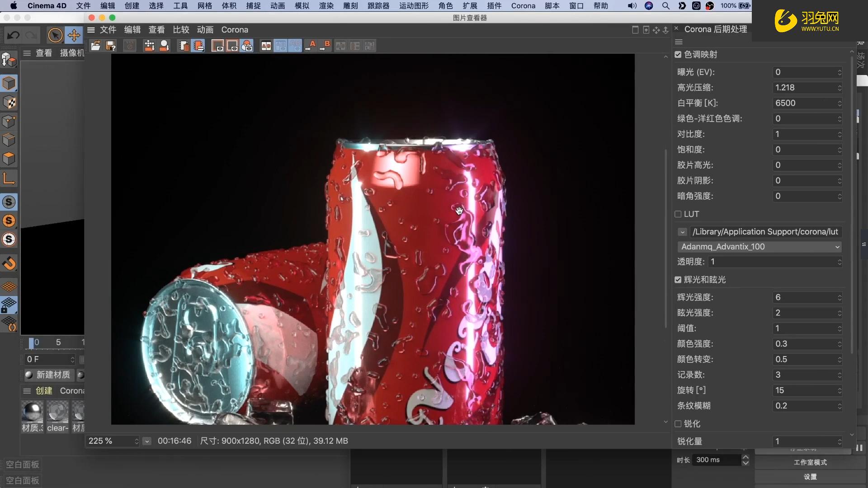This screenshot has width=868, height=488.
Task: Enable the LUT checkbox
Action: pyautogui.click(x=678, y=214)
